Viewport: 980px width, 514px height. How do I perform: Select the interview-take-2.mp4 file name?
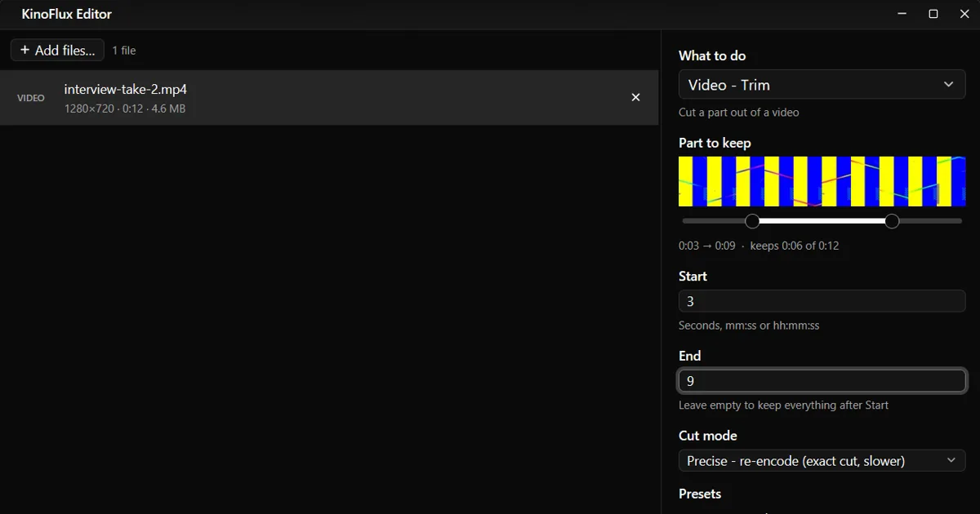pos(126,89)
